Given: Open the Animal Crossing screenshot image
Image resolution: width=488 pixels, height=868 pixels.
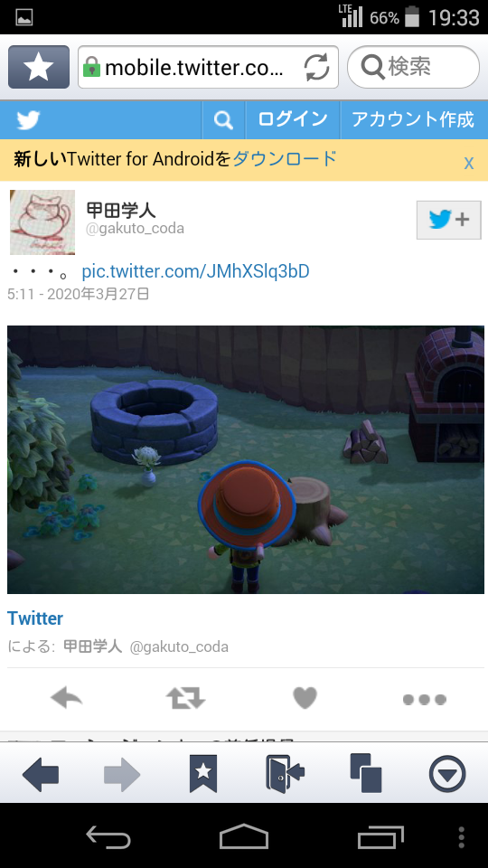Looking at the screenshot, I should (246, 459).
